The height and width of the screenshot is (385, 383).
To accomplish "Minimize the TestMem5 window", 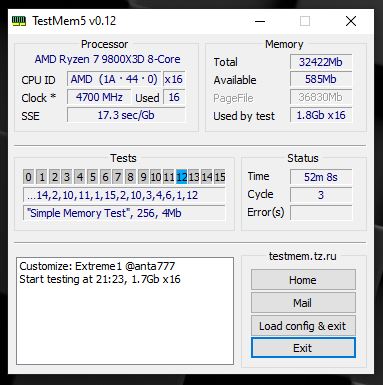I will click(260, 21).
